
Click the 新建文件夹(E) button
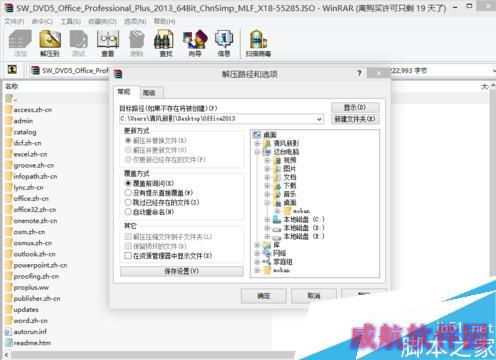(355, 119)
